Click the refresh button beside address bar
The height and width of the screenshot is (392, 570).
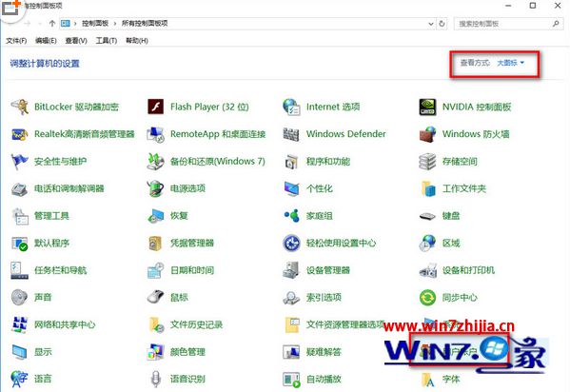(x=442, y=24)
